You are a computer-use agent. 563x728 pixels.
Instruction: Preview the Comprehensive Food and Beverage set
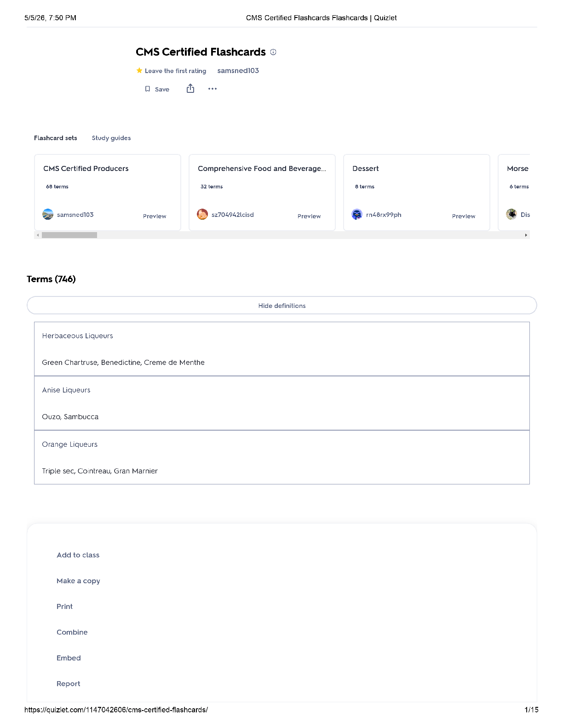tap(309, 216)
